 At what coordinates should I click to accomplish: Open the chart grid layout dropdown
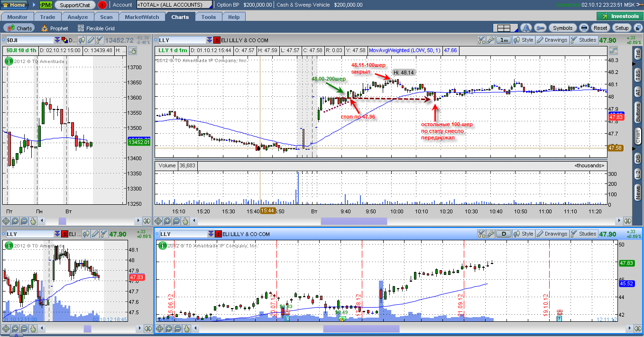pyautogui.click(x=505, y=28)
